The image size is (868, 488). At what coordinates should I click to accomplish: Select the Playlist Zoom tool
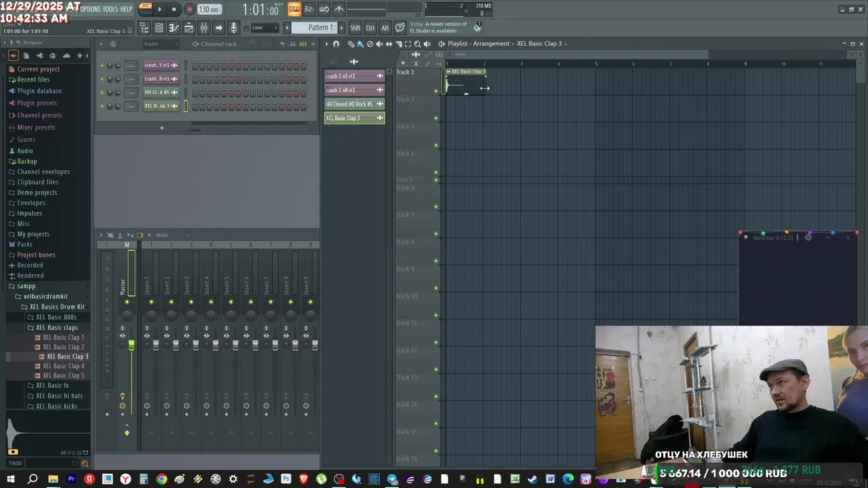pyautogui.click(x=417, y=44)
